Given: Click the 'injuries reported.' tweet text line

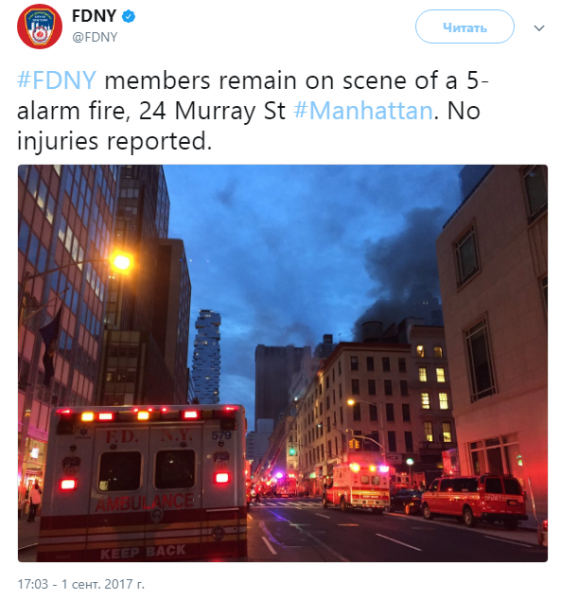Looking at the screenshot, I should (114, 142).
